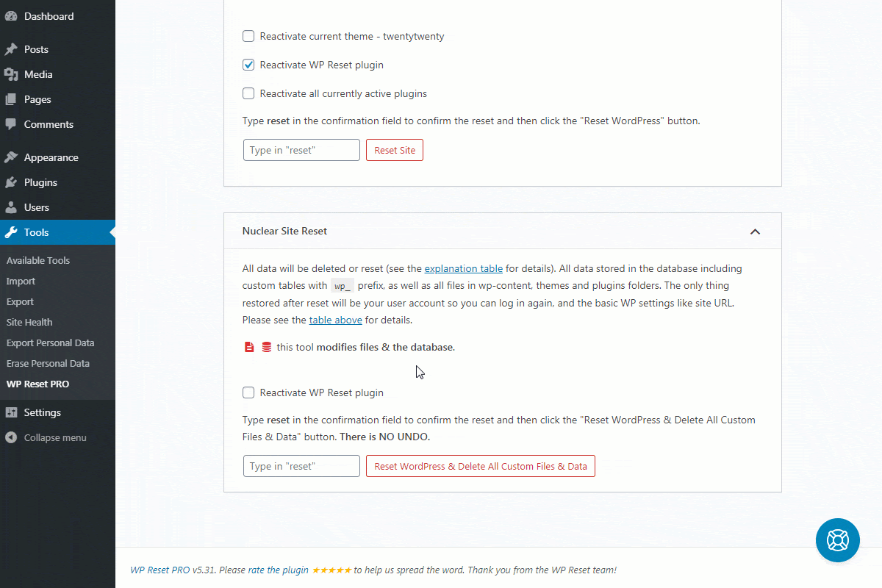The image size is (882, 588).
Task: Open Comments menu item
Action: pyautogui.click(x=57, y=124)
